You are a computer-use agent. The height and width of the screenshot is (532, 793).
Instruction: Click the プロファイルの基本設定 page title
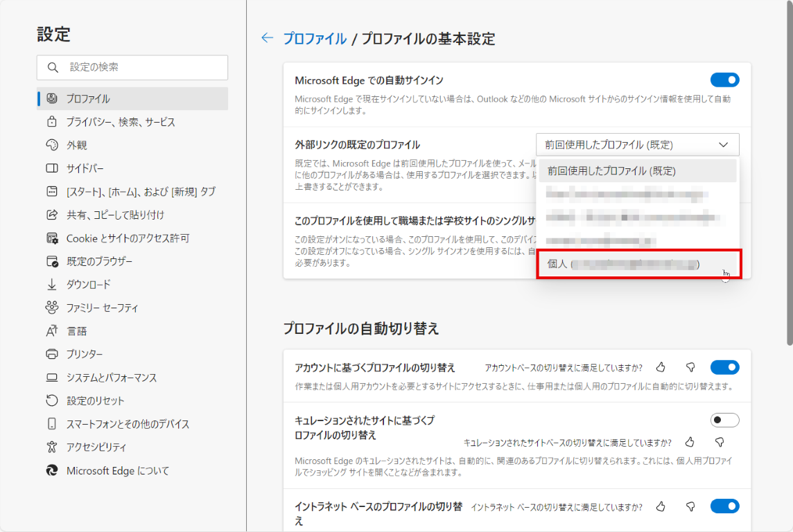[x=428, y=38]
